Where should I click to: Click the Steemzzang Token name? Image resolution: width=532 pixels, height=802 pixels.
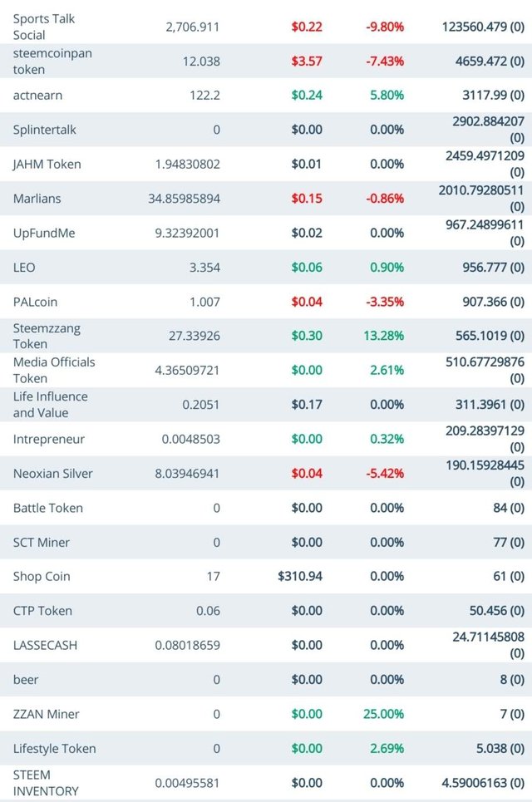47,336
